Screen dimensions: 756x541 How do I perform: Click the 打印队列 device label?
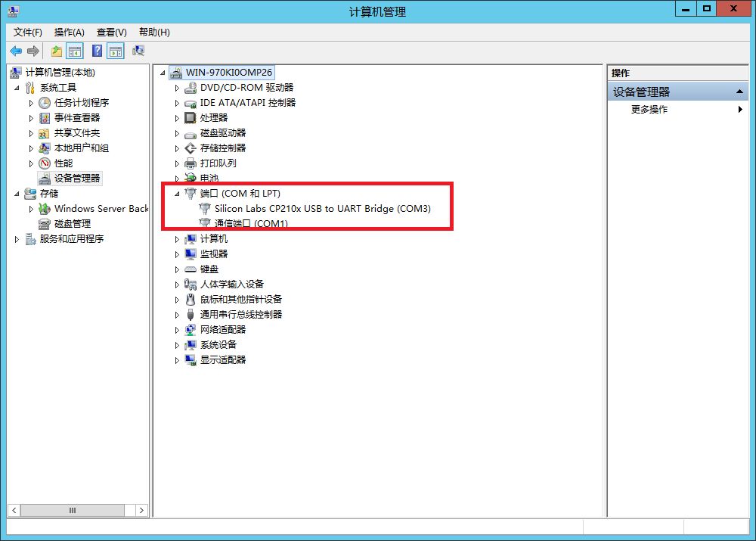click(x=218, y=163)
